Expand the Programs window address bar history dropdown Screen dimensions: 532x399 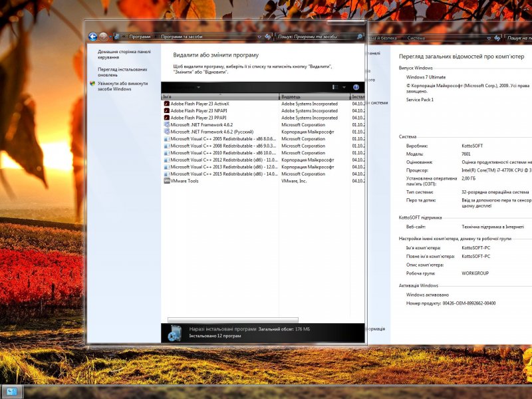pyautogui.click(x=259, y=37)
